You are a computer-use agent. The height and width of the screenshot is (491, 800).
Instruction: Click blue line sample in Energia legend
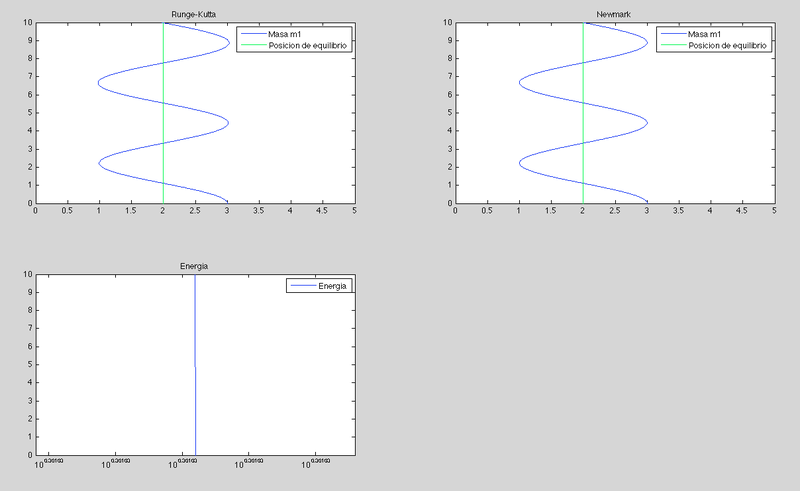300,286
